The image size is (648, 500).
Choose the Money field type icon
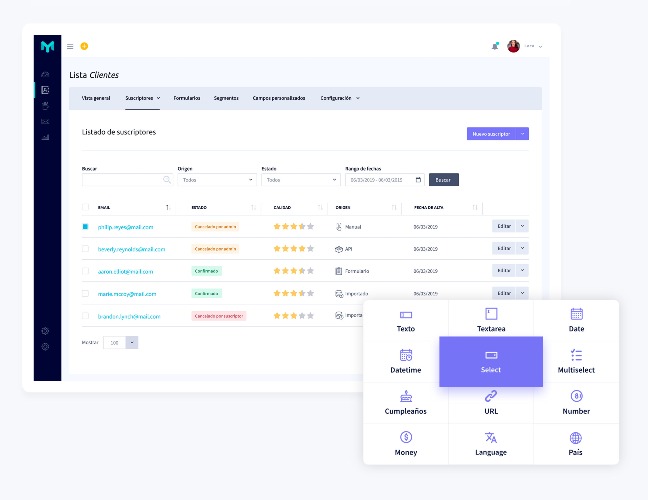[406, 437]
